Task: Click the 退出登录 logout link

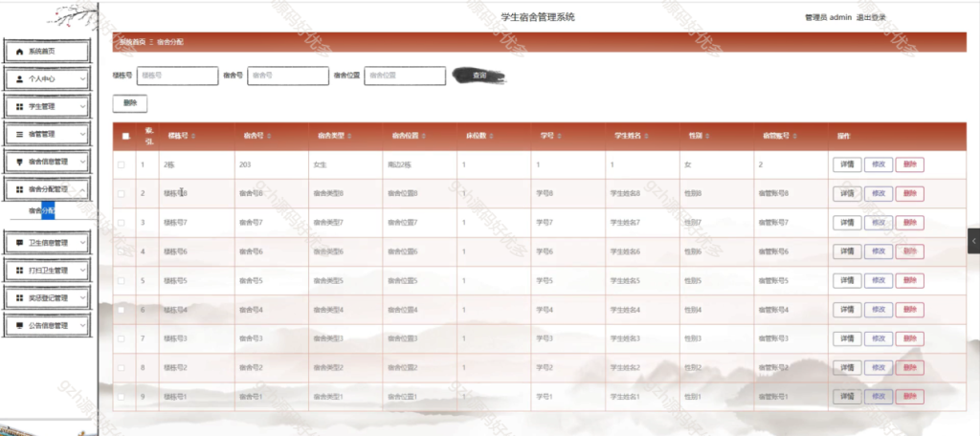Action: point(871,17)
